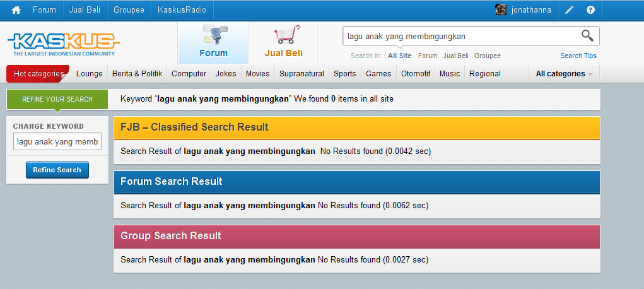Open the jonathanna username link
Screen dimensions: 644x289
tap(531, 10)
